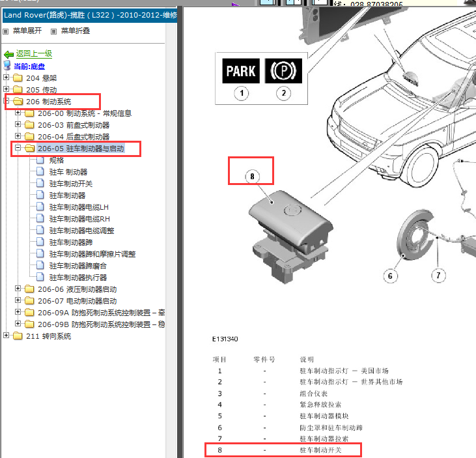Click callout number 7 in diagram
The image size is (476, 458).
(x=438, y=275)
